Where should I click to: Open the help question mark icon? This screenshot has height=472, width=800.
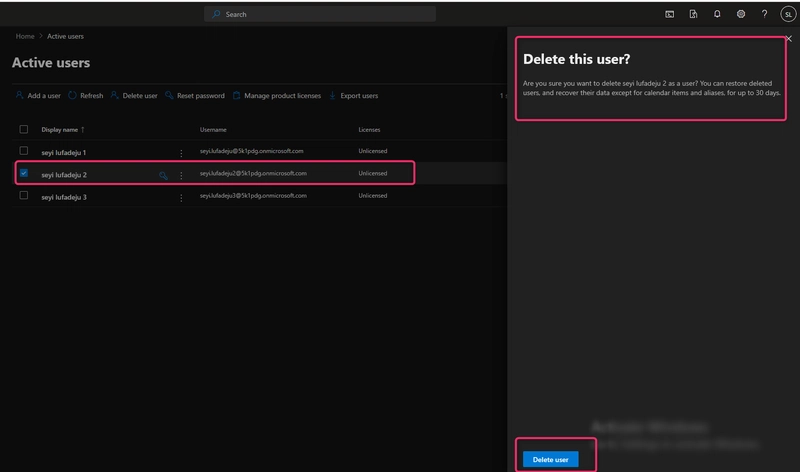764,14
